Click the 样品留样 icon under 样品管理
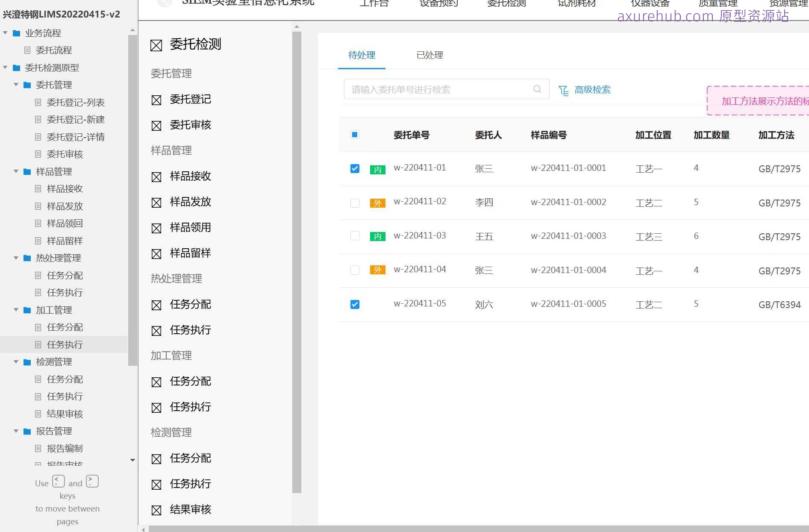This screenshot has height=532, width=809. (x=156, y=253)
